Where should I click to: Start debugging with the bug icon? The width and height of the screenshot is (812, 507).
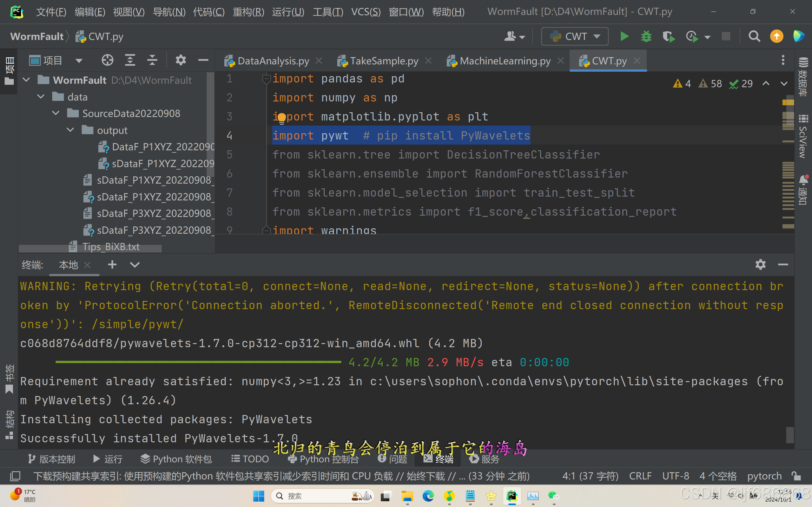pyautogui.click(x=646, y=36)
